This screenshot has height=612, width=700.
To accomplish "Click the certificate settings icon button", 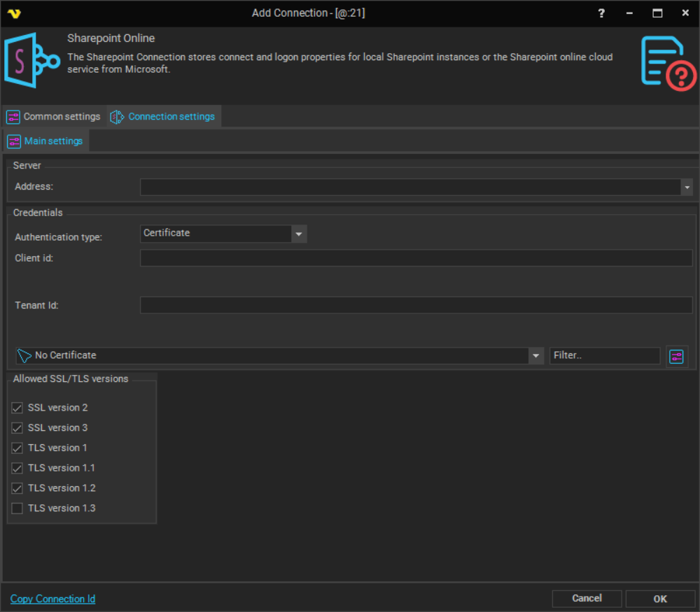I will point(676,356).
